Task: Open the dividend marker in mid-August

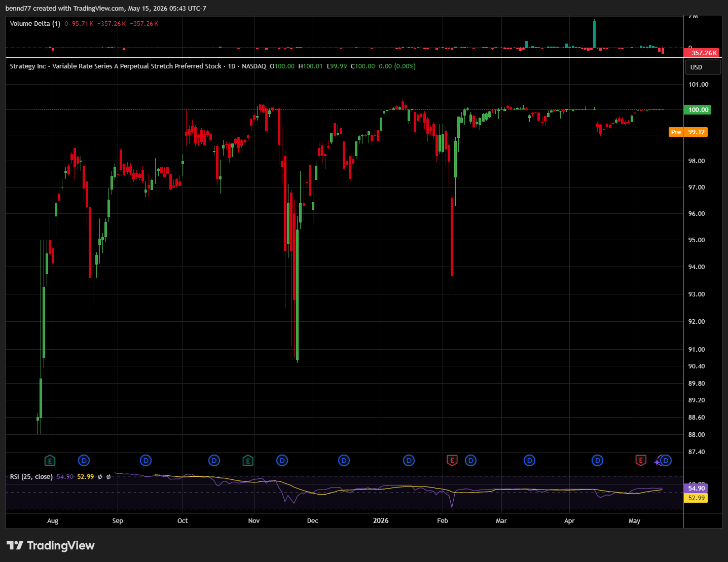Action: (84, 461)
